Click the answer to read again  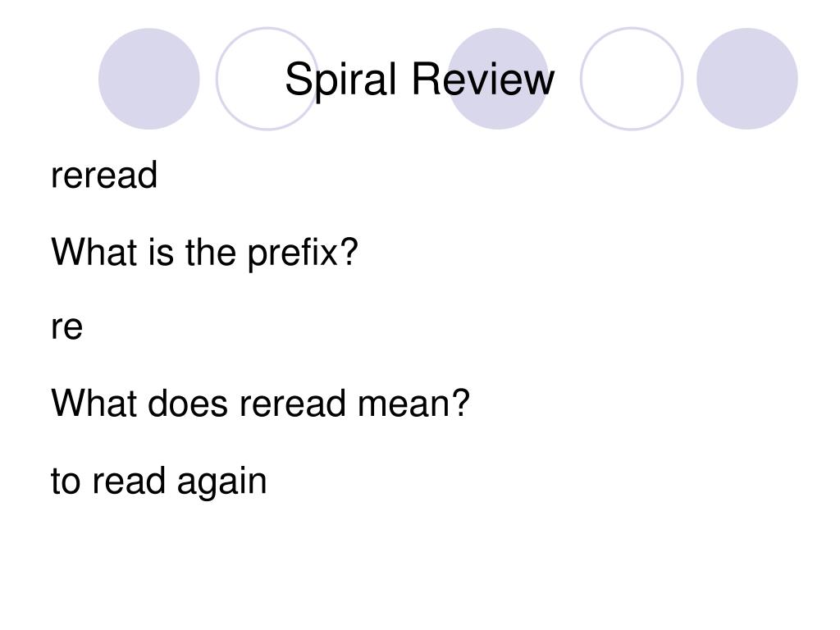[158, 481]
